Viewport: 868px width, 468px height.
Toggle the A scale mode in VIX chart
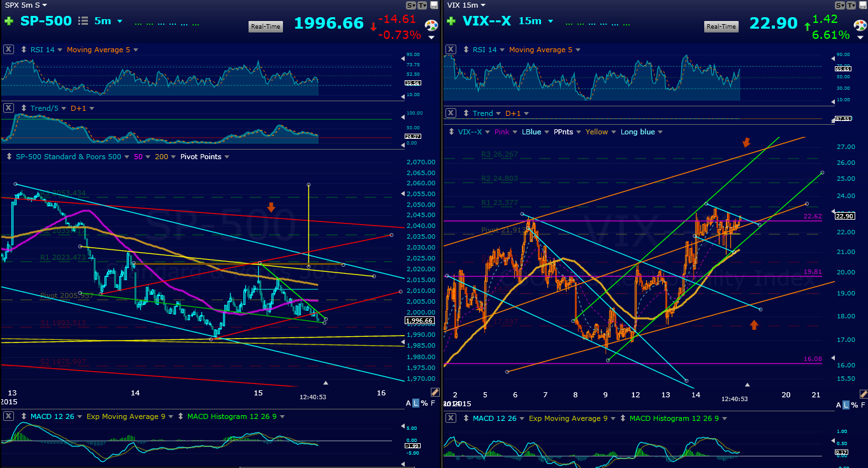click(837, 404)
